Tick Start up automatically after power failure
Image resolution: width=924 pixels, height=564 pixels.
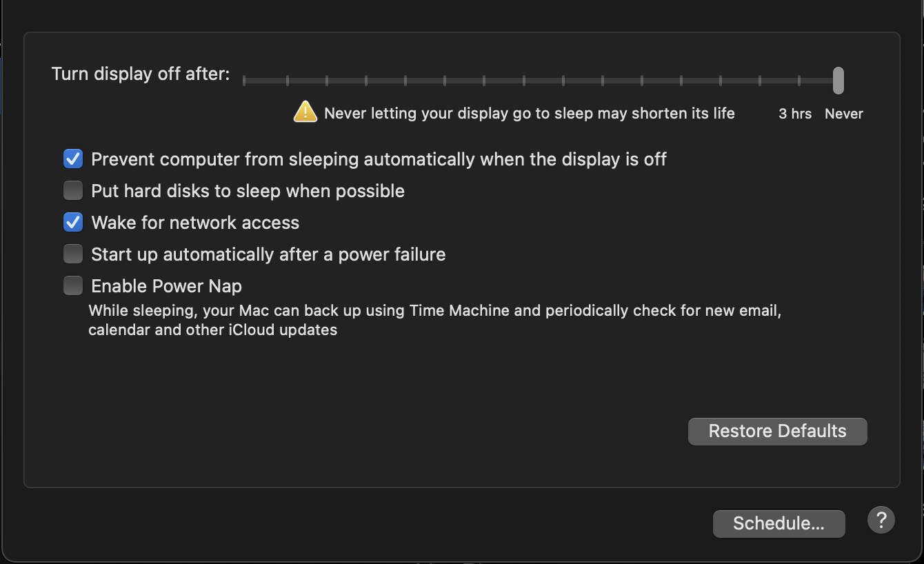click(x=73, y=254)
